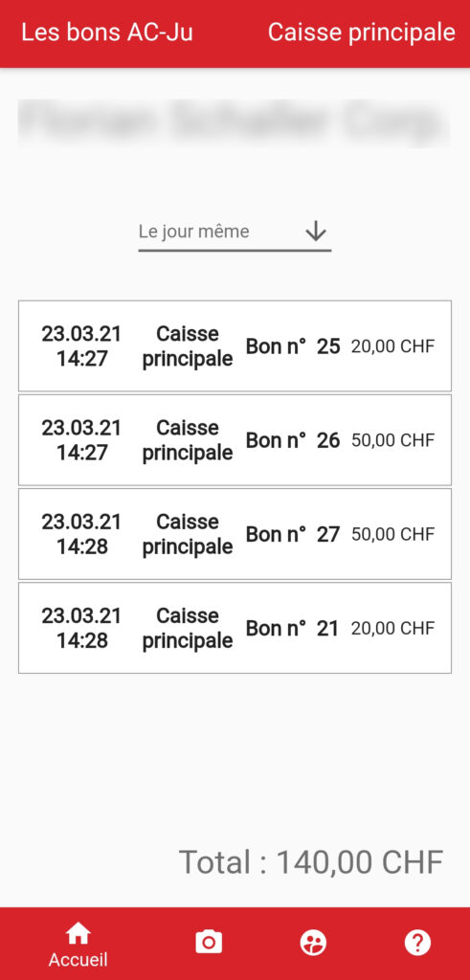This screenshot has height=980, width=470.
Task: Click the 23.03.21 14:27 date of Bon 25
Action: (82, 346)
